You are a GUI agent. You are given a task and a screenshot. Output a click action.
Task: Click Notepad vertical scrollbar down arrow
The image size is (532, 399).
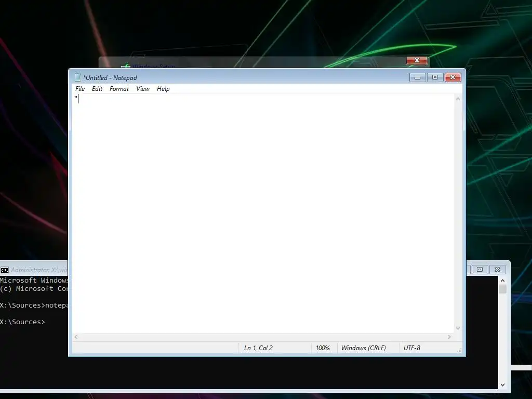click(x=458, y=328)
